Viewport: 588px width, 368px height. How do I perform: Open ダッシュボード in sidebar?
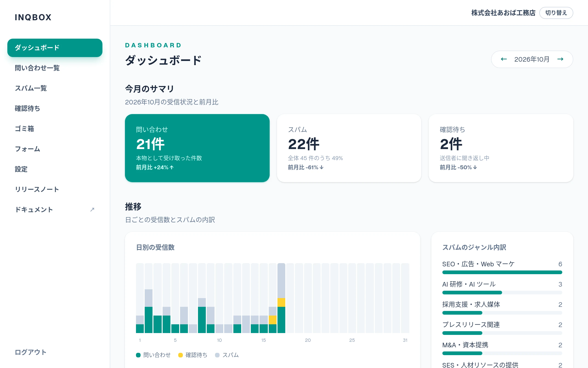pyautogui.click(x=55, y=48)
